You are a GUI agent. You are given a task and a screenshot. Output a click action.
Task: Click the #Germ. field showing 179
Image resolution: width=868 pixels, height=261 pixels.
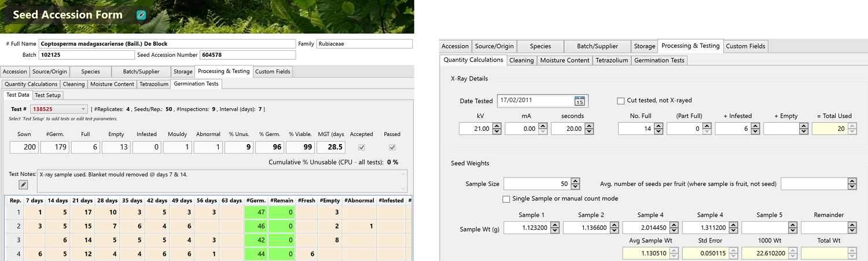click(x=55, y=147)
